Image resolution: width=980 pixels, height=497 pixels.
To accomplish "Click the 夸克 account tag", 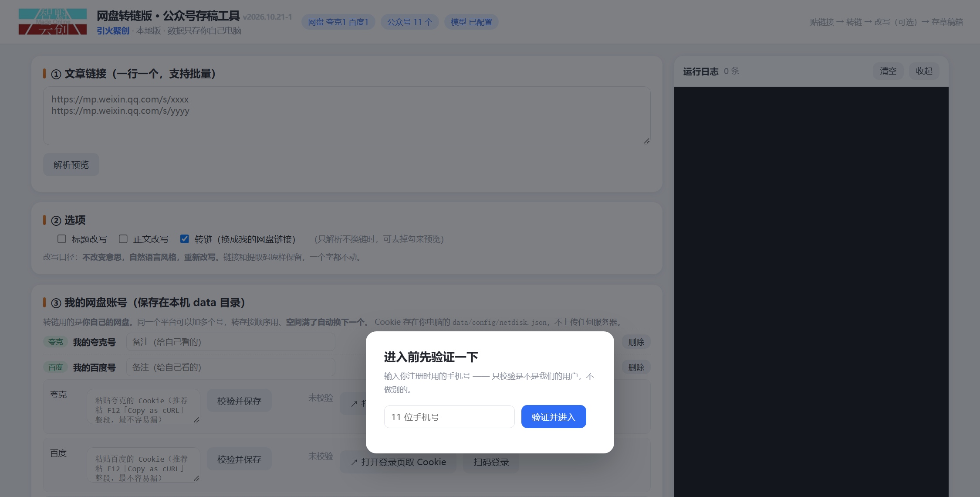I will click(55, 342).
